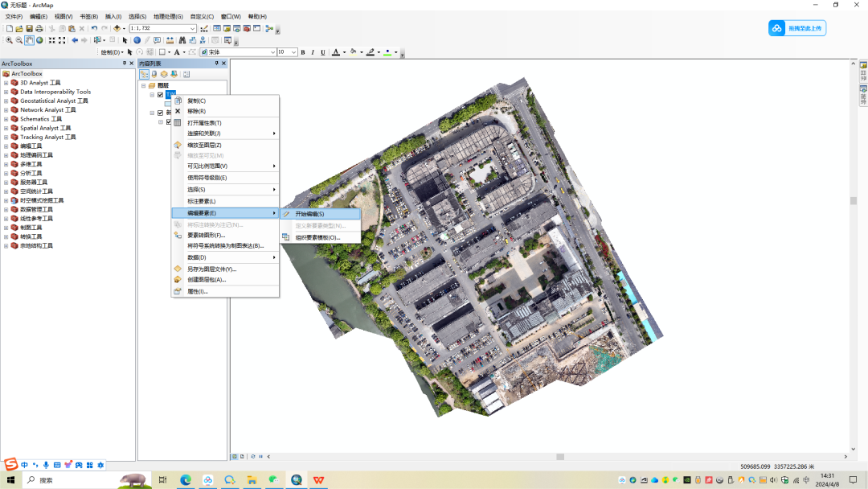Toggle italic text formatting
868x489 pixels.
point(313,52)
